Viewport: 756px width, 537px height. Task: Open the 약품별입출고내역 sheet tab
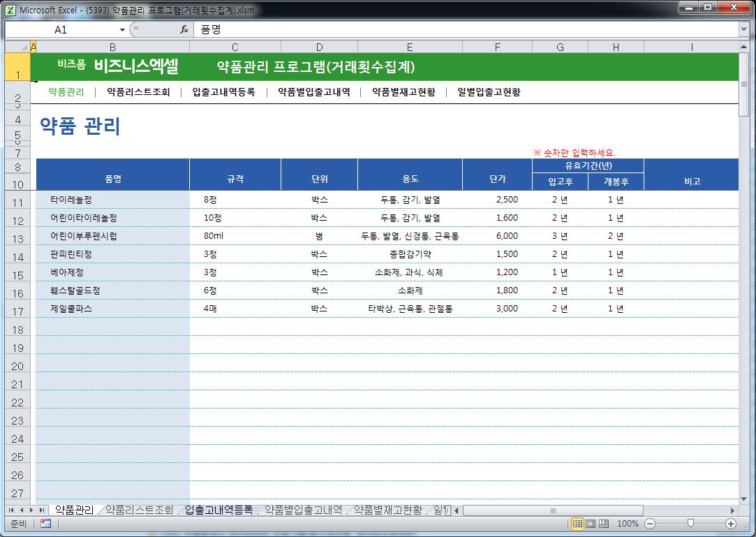[x=303, y=510]
